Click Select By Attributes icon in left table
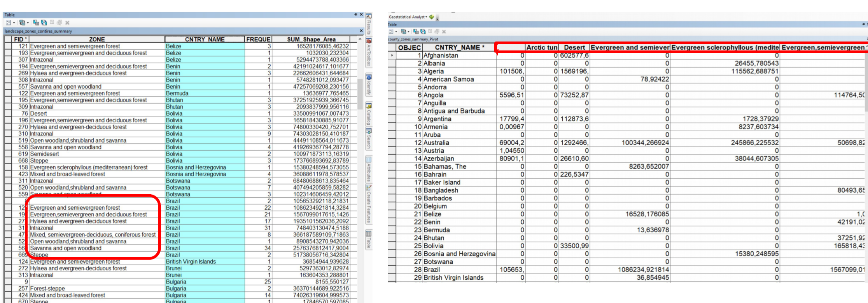This screenshot has height=303, width=868. tap(36, 23)
